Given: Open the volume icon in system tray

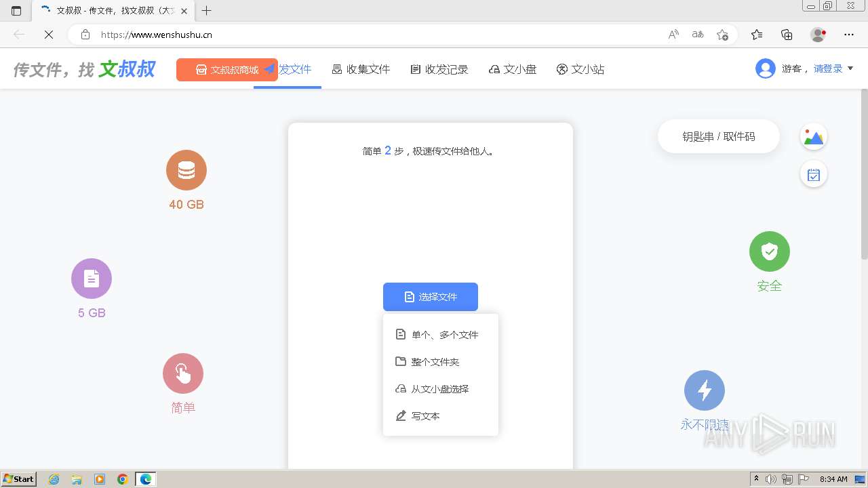Looking at the screenshot, I should tap(771, 479).
